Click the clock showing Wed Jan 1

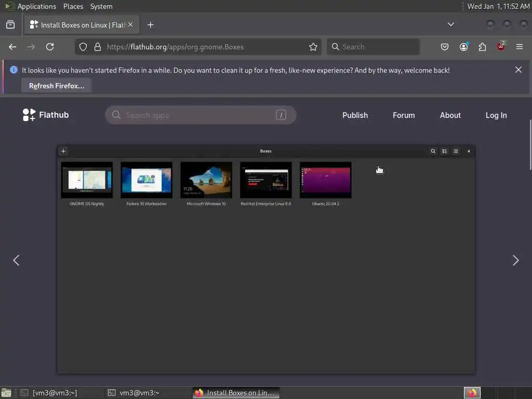click(498, 6)
